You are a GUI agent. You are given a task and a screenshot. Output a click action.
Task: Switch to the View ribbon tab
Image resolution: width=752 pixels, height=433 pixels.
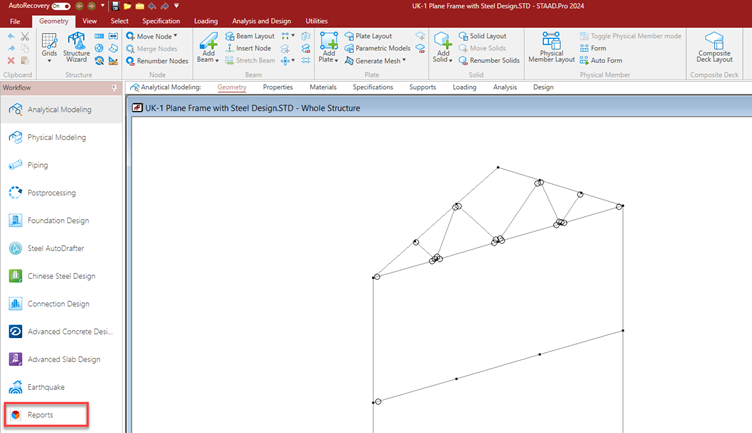coord(89,21)
